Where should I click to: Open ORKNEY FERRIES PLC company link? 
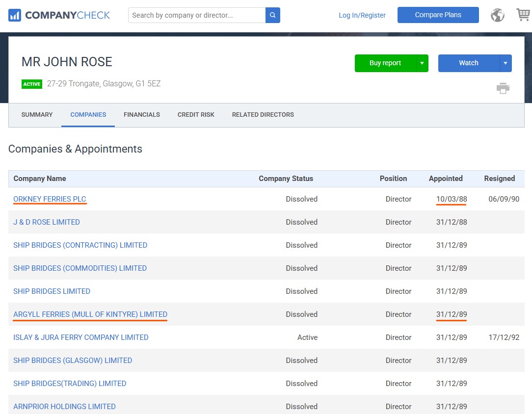(x=50, y=199)
